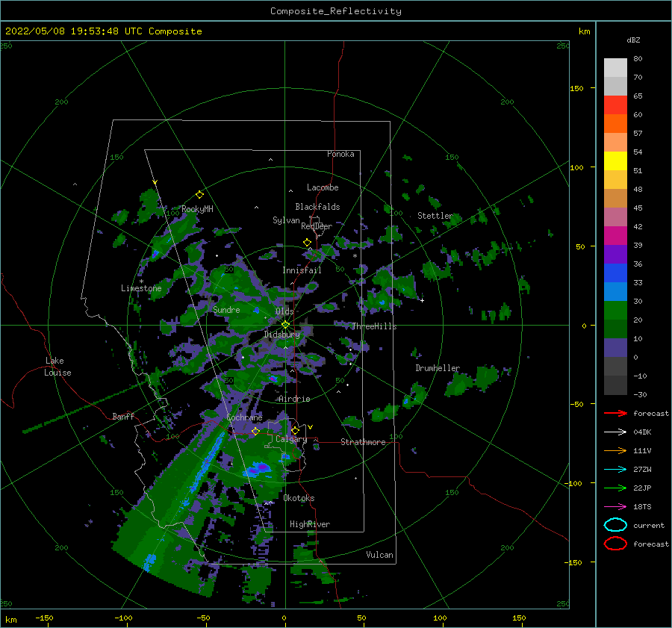Click the HighRiver label
Viewport: 672px width, 628px height.
click(310, 524)
